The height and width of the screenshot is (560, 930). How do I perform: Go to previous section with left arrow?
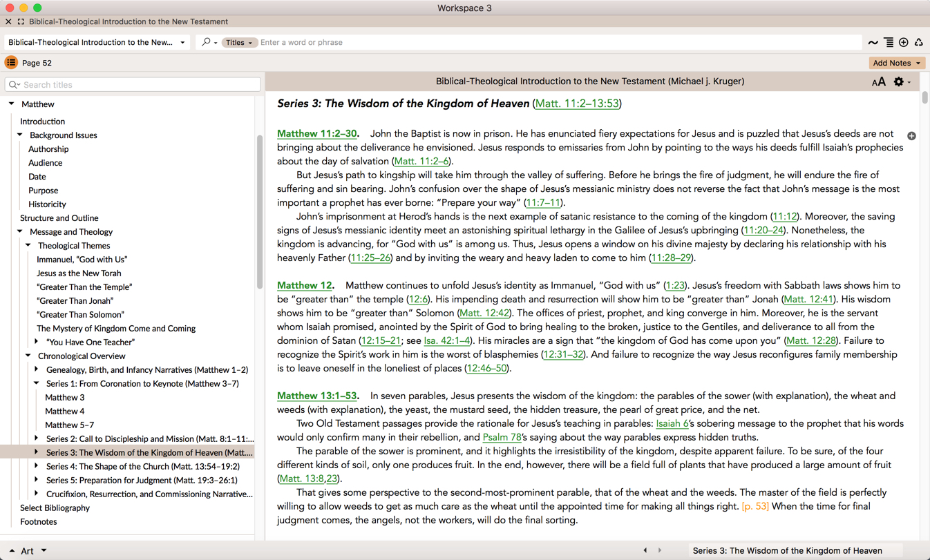coord(645,550)
